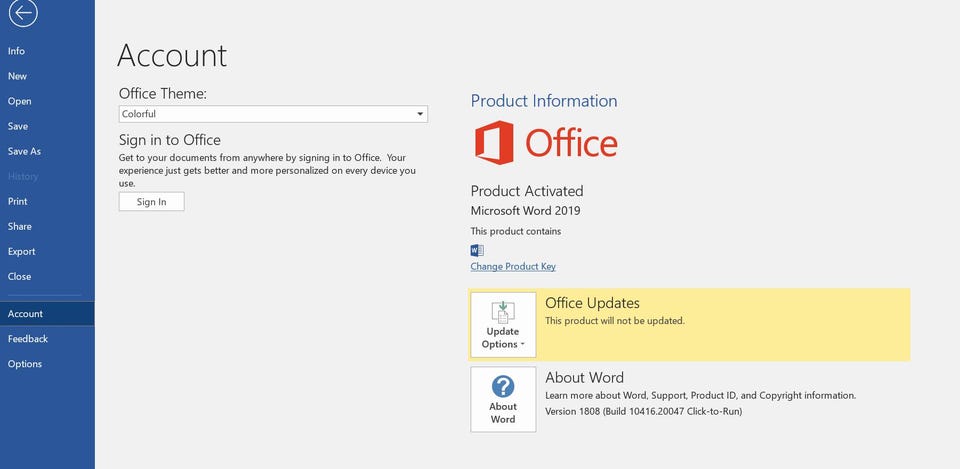
Task: Open Word Options
Action: [47, 364]
